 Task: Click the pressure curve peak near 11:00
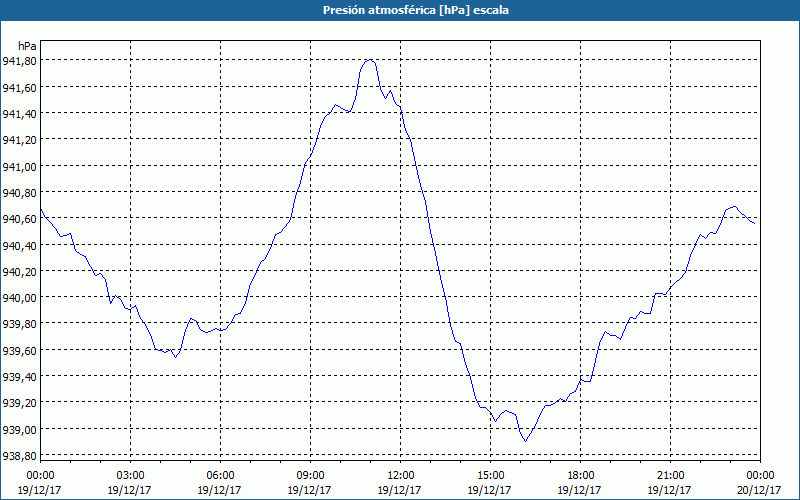[369, 60]
